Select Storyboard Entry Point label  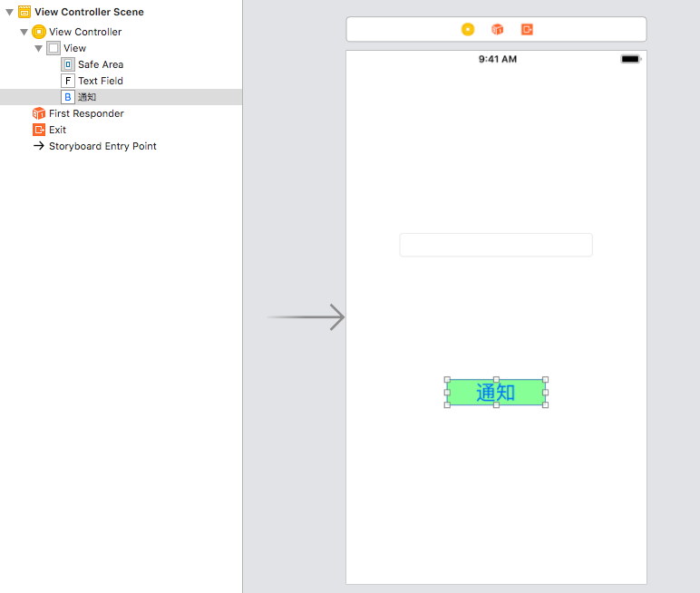pos(102,146)
